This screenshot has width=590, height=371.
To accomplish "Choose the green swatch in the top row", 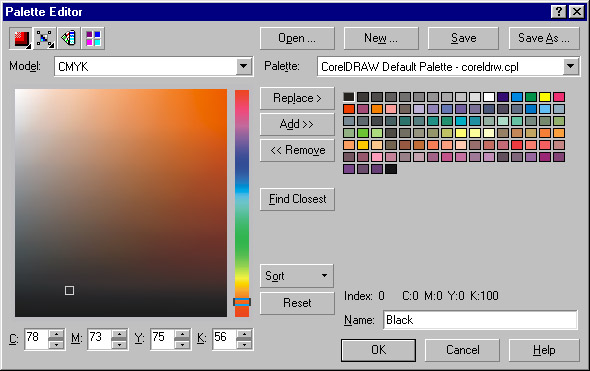I will click(531, 97).
